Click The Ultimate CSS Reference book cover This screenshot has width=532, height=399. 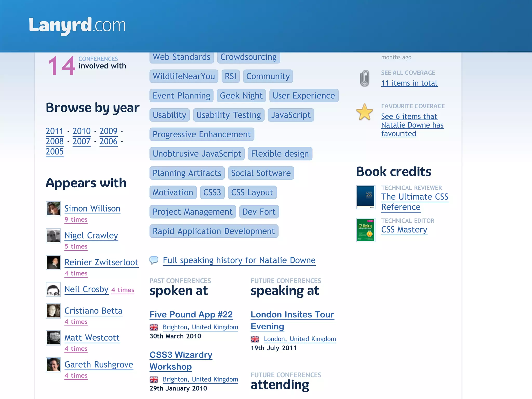point(365,197)
